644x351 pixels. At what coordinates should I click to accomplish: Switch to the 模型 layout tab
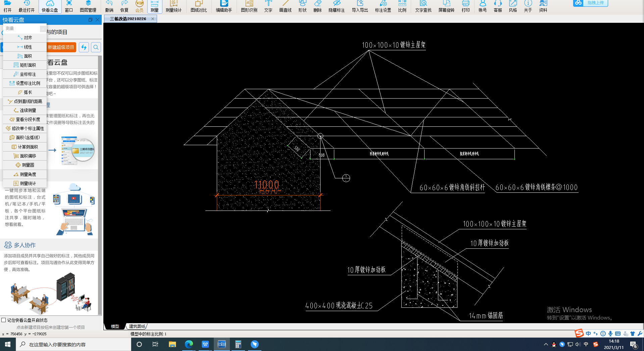tap(115, 326)
